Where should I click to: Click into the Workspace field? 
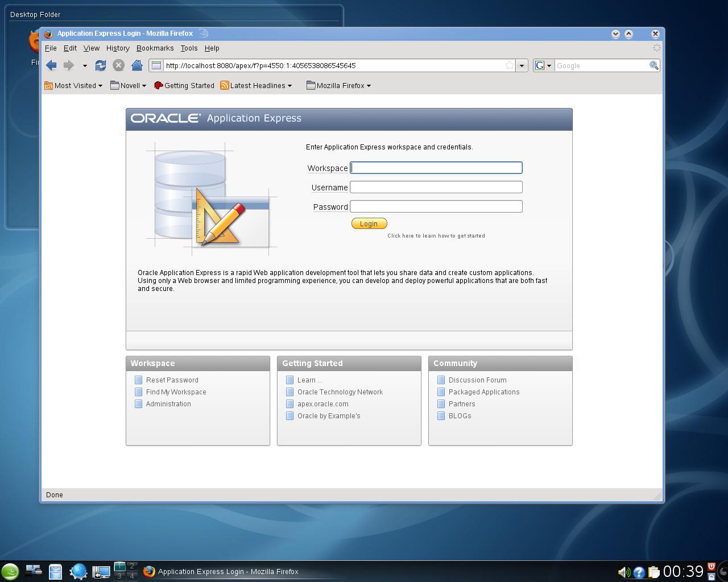point(436,168)
